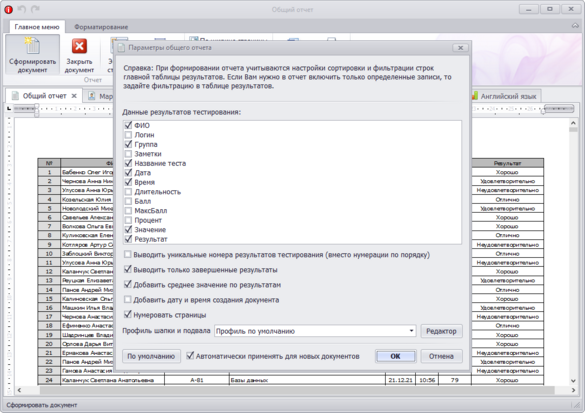585x413 pixels.
Task: Confirm the dialog with OK
Action: click(x=395, y=356)
